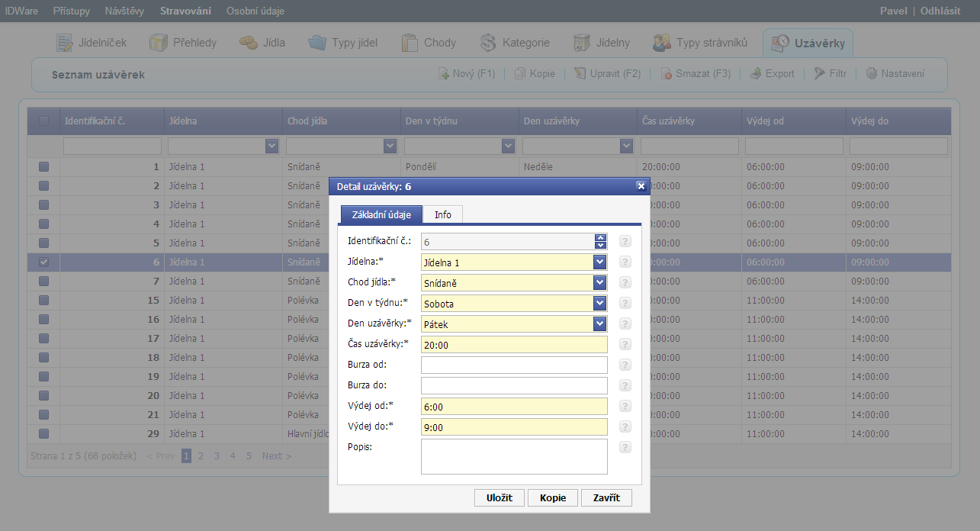
Task: Open the Kategorie dollar icon
Action: 488,43
